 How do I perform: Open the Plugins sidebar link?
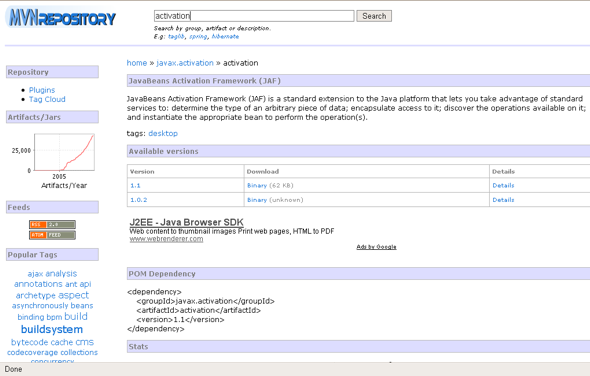tap(42, 90)
